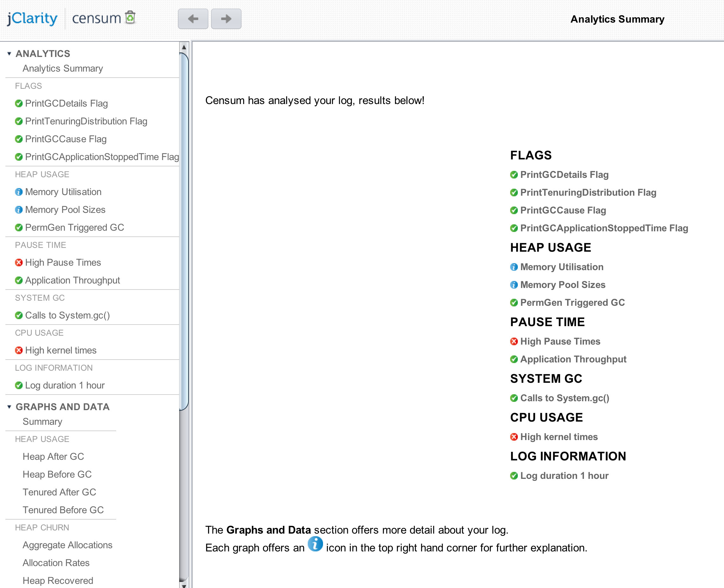Click blue info icon beside main Memory Pool Sizes
This screenshot has height=588, width=724.
click(514, 285)
